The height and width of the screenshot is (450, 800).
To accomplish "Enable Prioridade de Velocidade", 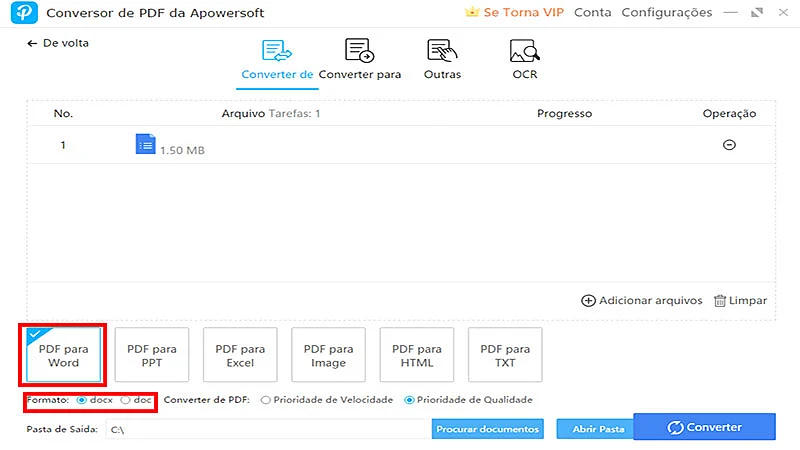I will [265, 401].
